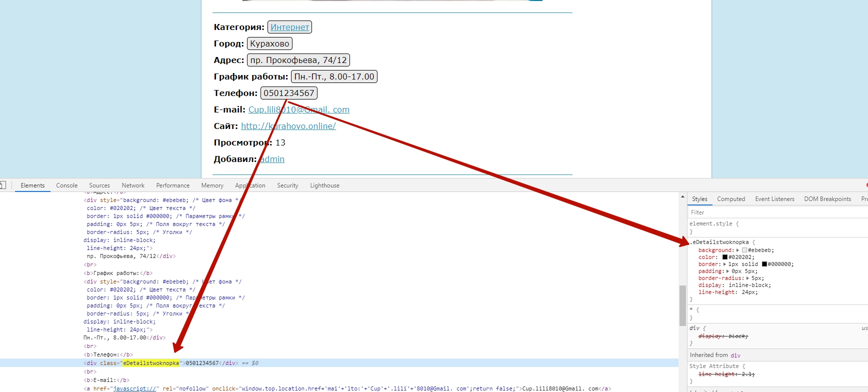Click the element.style rule in Styles
868x392 pixels.
click(x=714, y=224)
